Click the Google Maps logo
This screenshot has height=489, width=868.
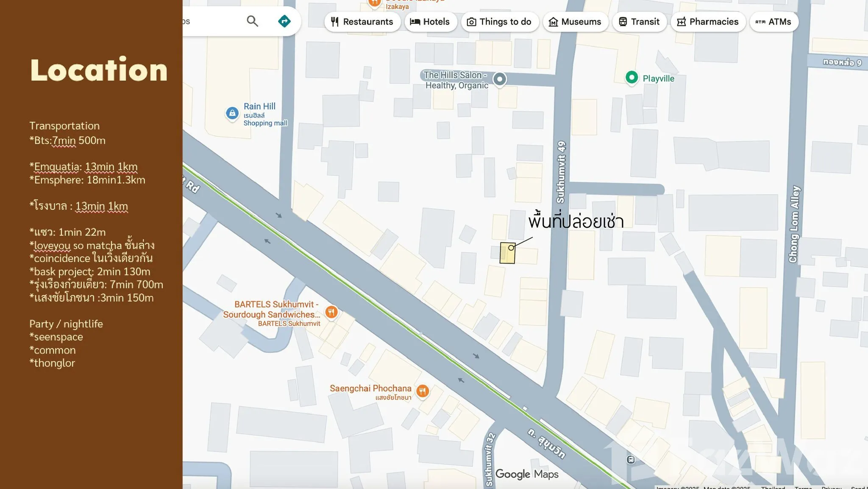click(527, 474)
